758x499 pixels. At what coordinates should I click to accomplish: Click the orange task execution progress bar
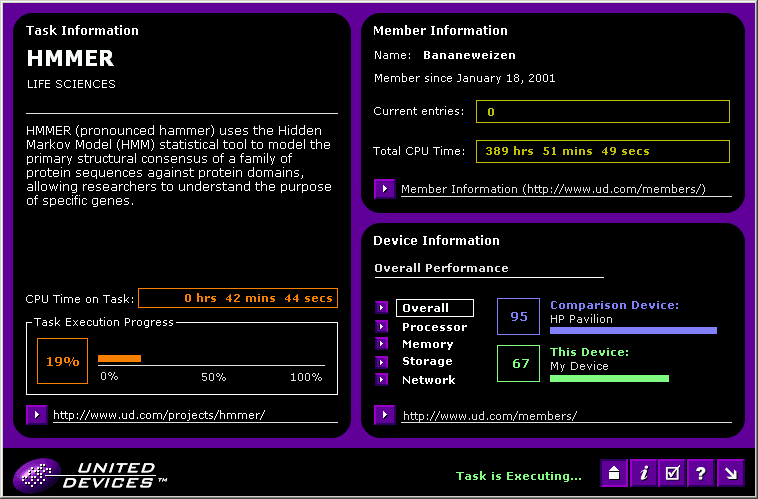(x=119, y=358)
